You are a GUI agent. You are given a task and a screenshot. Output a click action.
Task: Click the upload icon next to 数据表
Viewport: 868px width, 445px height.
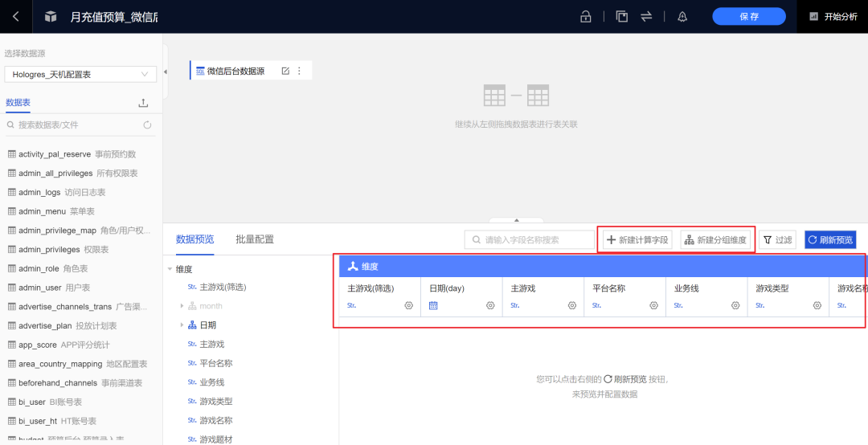pos(143,103)
